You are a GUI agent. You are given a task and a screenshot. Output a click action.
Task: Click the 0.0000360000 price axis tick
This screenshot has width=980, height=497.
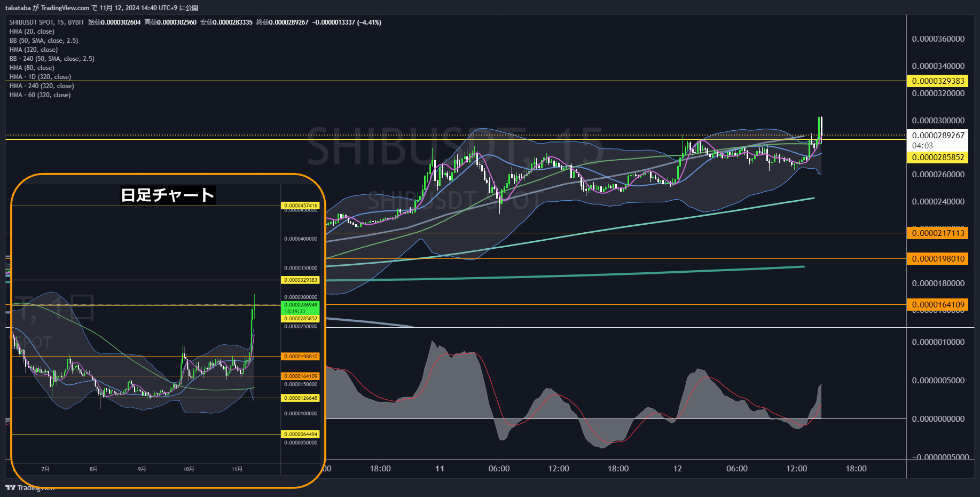click(938, 39)
